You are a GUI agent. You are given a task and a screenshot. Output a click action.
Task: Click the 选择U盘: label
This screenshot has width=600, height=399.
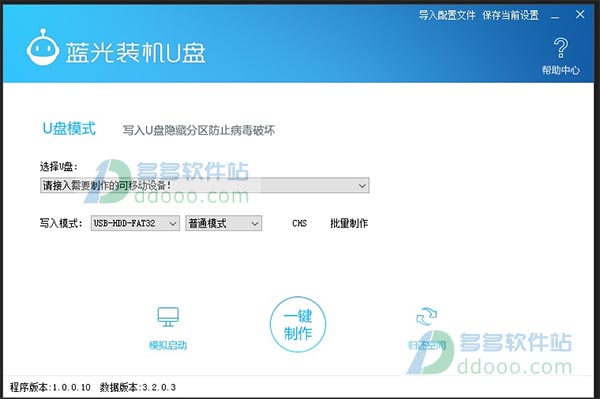[59, 167]
